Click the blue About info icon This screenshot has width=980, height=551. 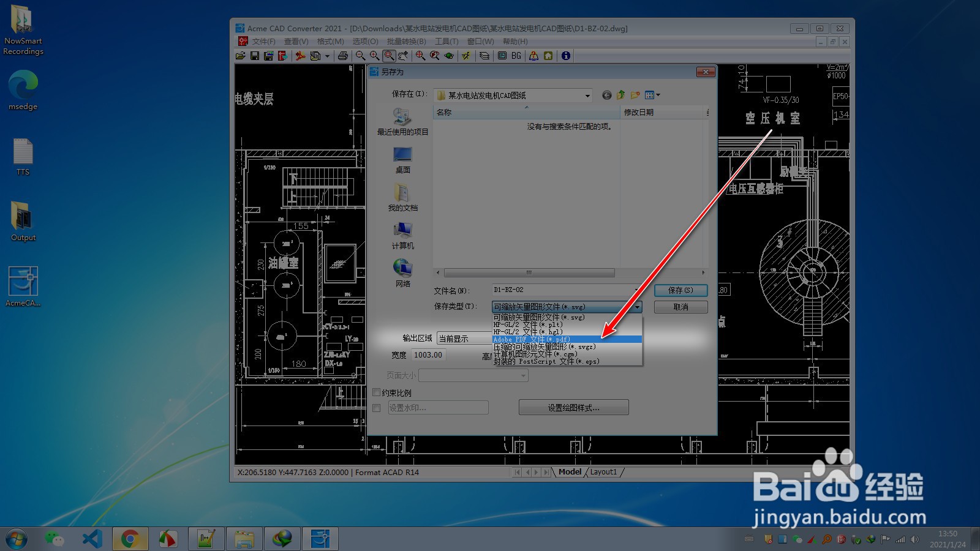point(566,56)
